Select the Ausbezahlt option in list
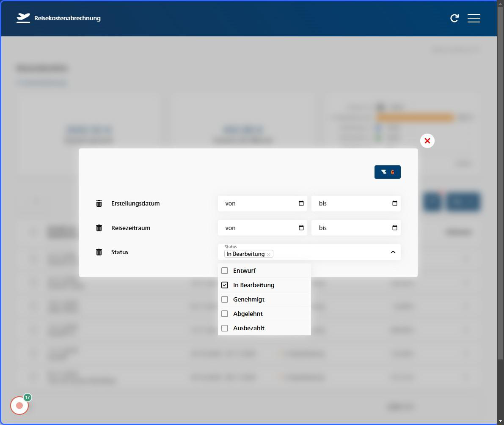This screenshot has height=425, width=504. [248, 328]
